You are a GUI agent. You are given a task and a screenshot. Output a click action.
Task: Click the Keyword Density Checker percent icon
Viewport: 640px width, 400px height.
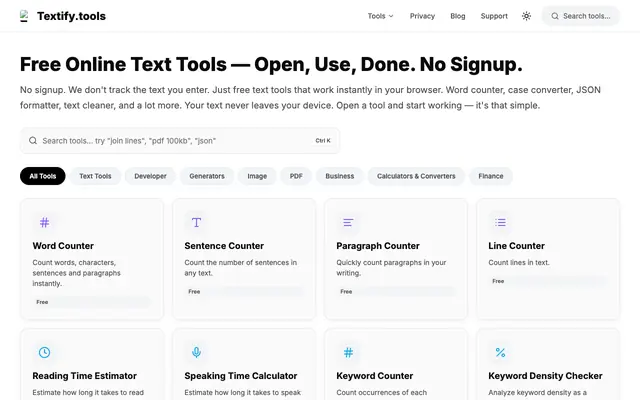click(500, 352)
